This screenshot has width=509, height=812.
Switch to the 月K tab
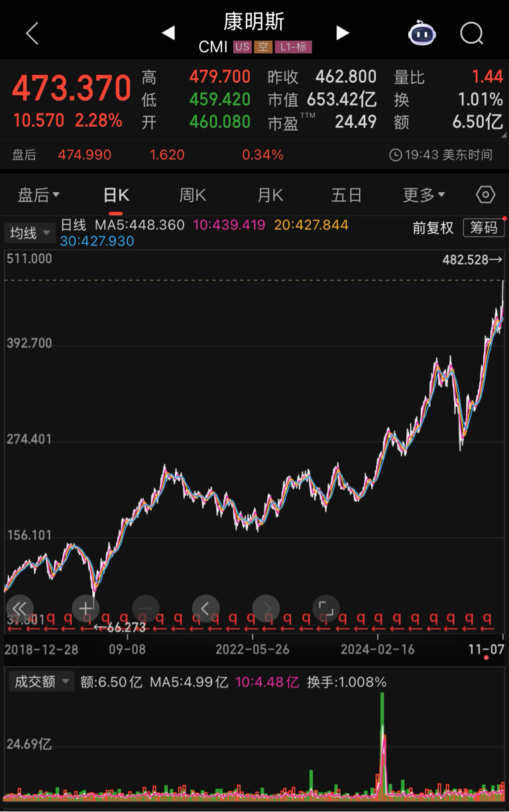click(270, 195)
